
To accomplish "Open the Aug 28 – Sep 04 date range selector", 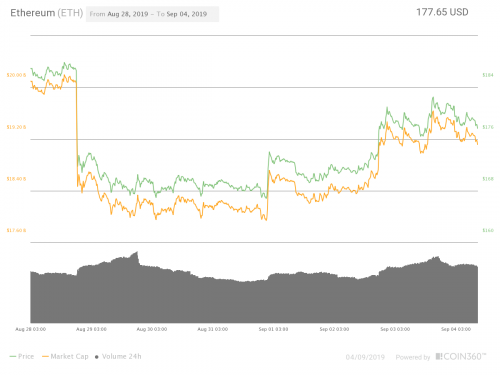I will [x=152, y=14].
